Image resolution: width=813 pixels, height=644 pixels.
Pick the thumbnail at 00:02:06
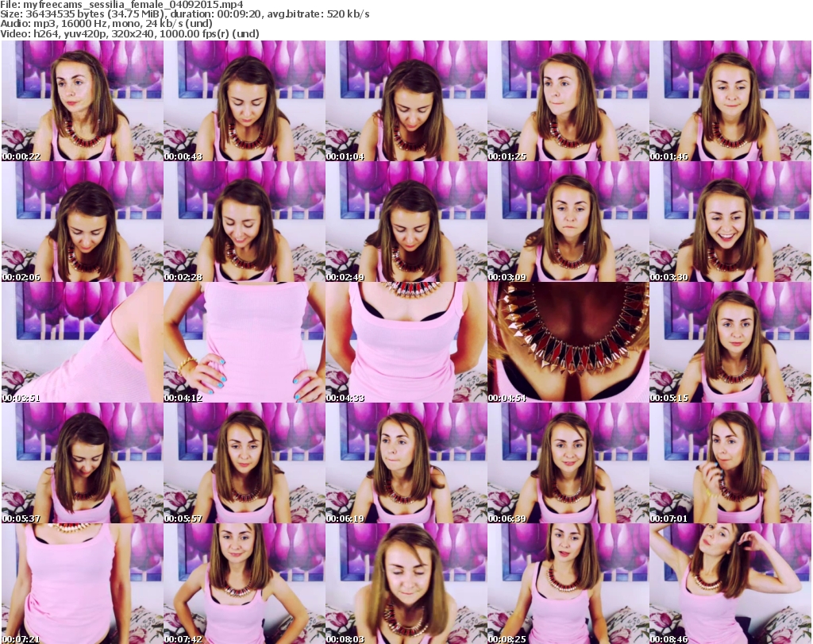point(83,222)
